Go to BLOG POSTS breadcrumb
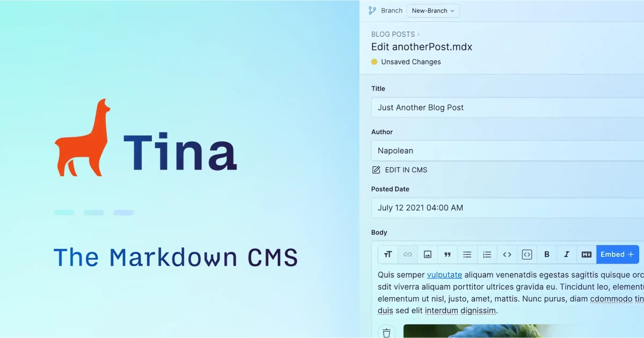Screen dimensions: 644x338 [x=393, y=34]
